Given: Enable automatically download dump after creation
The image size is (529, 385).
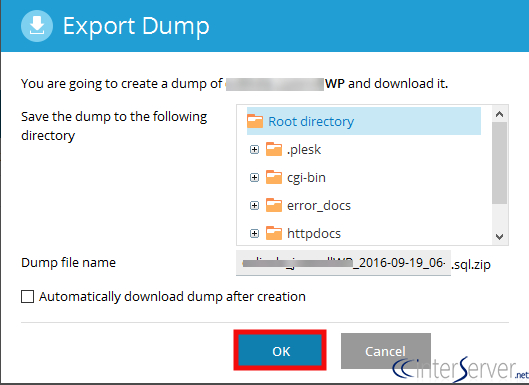Looking at the screenshot, I should [27, 297].
